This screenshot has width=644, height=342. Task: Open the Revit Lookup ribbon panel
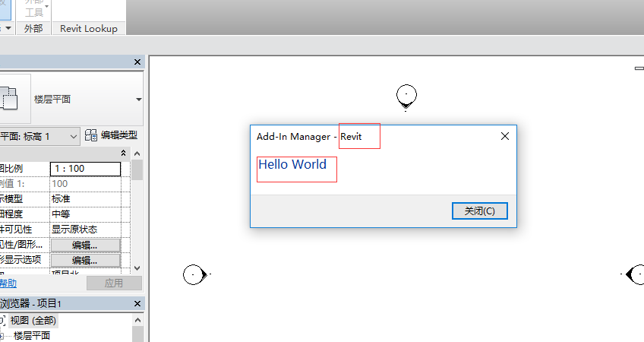click(x=89, y=28)
